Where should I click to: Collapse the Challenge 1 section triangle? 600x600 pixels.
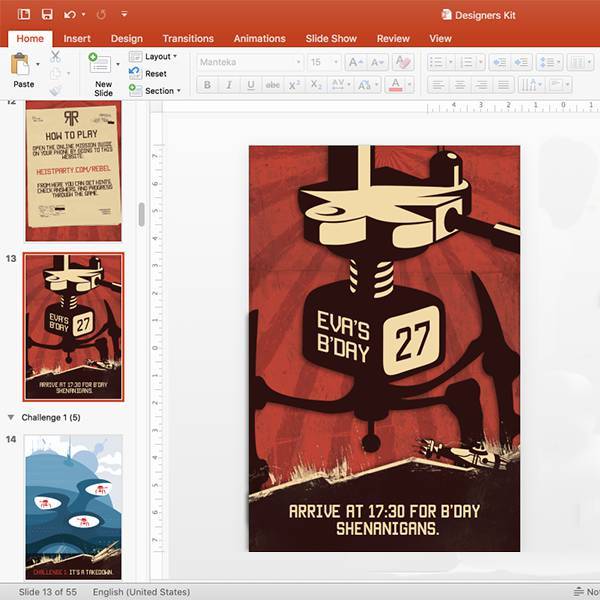click(x=11, y=417)
